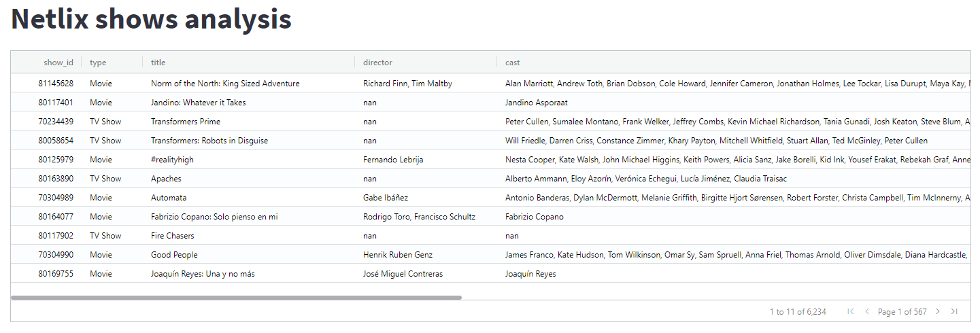Click cast cell starting 'Alan Marriott, Andrew Toth'

click(x=737, y=84)
